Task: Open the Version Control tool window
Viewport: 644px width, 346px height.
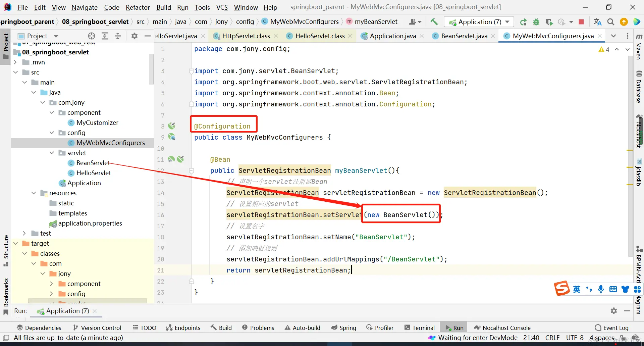Action: [x=97, y=328]
